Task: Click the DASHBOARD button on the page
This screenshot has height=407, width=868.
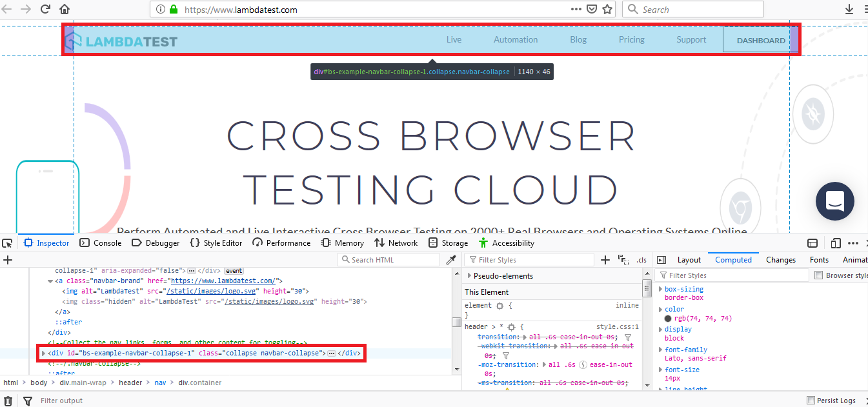Action: (x=760, y=39)
